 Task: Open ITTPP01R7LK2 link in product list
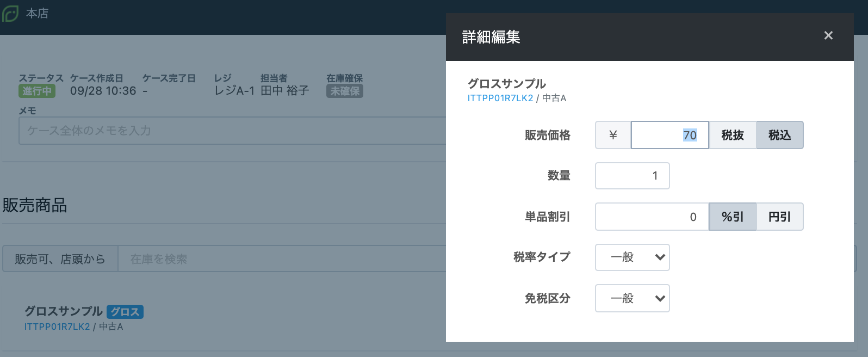tap(57, 327)
